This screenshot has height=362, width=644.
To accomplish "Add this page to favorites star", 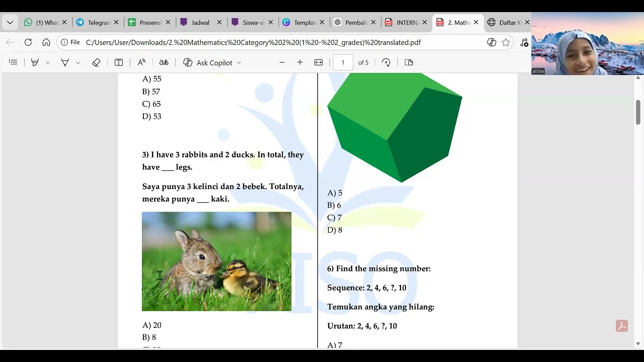I will 506,42.
